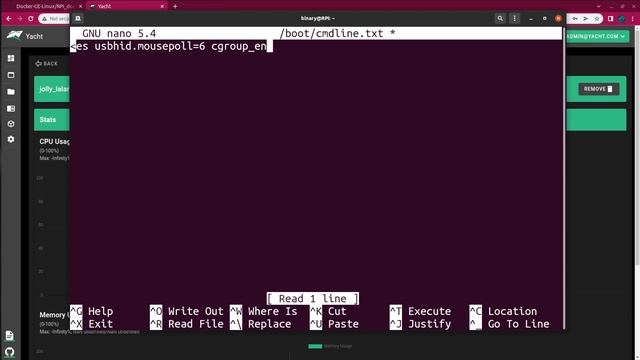Click the BACK link in Yacht
The width and height of the screenshot is (640, 360).
coord(47,64)
